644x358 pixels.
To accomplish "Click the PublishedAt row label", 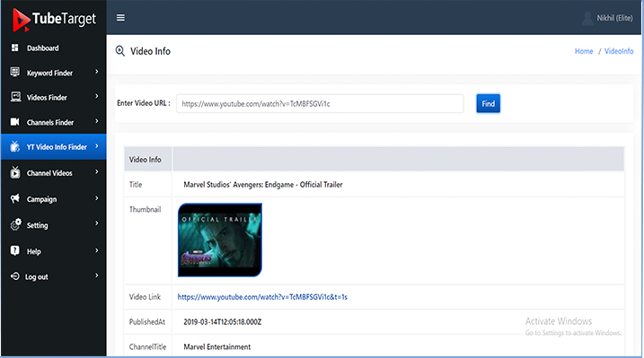I will pyautogui.click(x=147, y=322).
